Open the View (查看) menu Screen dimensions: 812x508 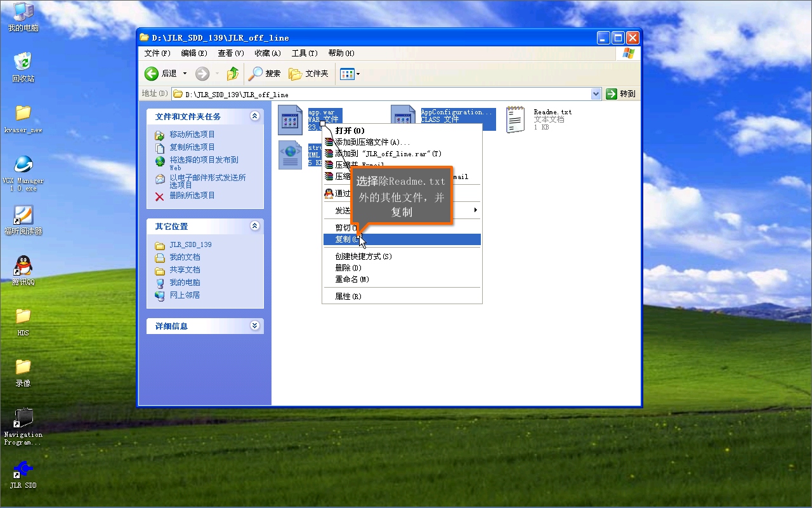231,53
